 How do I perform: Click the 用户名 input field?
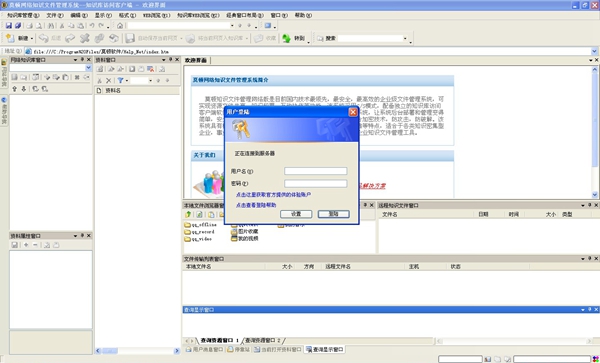(x=316, y=171)
